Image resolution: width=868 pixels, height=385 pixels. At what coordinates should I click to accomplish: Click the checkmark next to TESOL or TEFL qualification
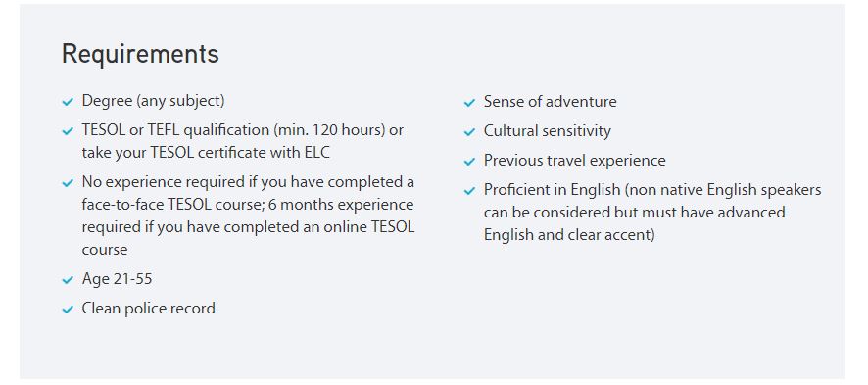coord(68,131)
